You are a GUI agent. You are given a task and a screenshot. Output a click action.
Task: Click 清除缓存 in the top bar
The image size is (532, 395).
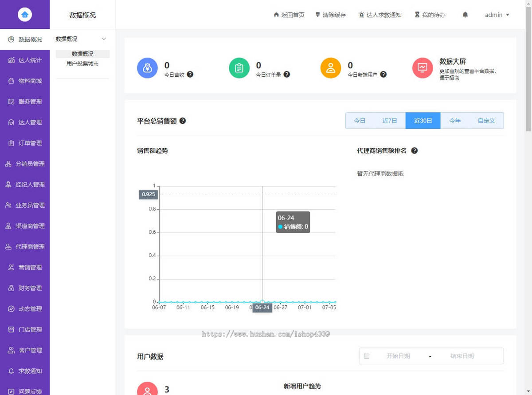click(x=330, y=15)
